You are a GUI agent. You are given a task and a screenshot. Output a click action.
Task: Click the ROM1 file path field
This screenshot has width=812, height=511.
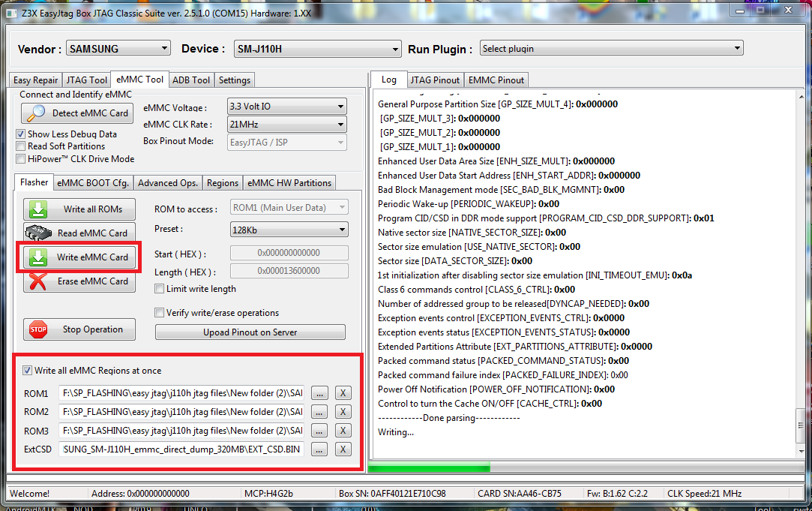pyautogui.click(x=183, y=393)
